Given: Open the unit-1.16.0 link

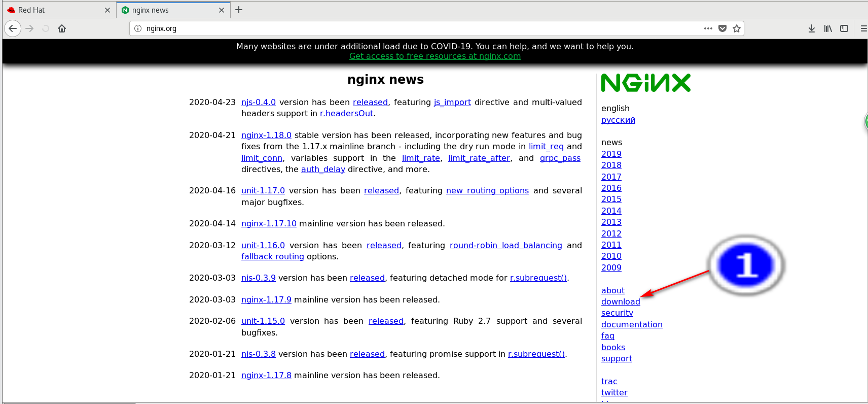Looking at the screenshot, I should [263, 245].
